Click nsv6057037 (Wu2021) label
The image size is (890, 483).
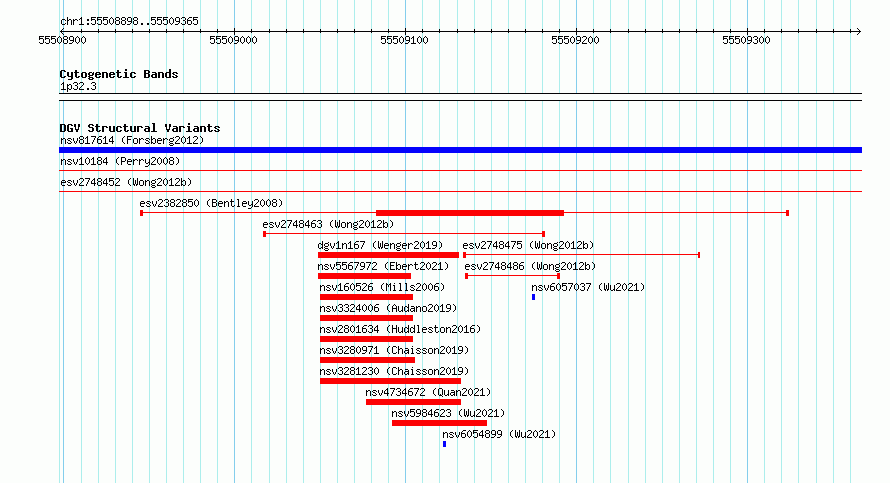click(588, 287)
